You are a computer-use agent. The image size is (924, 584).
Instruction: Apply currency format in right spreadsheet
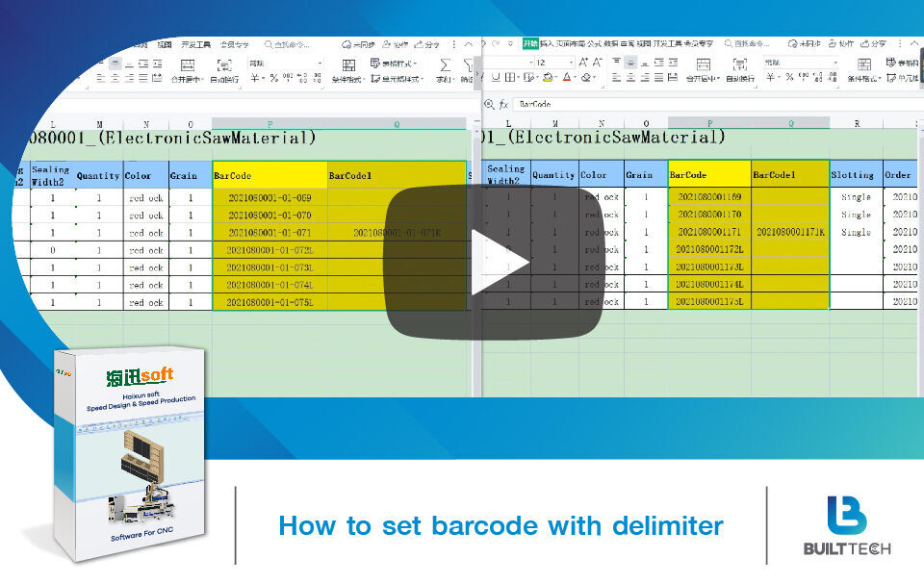coord(771,77)
